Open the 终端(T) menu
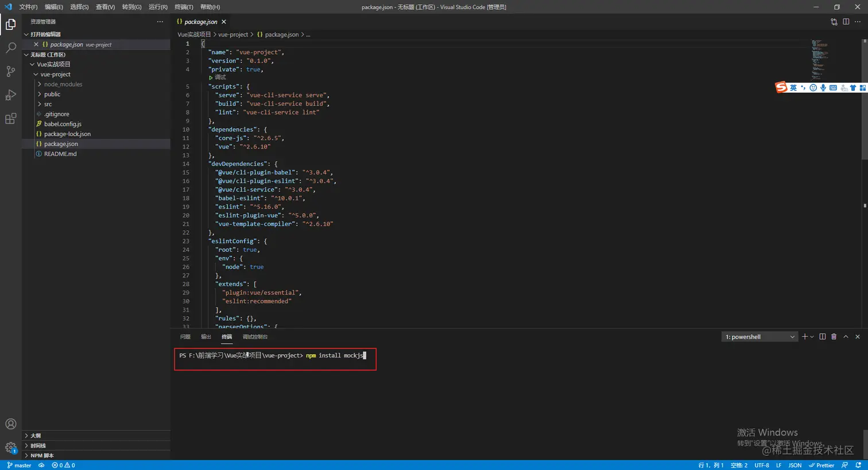The width and height of the screenshot is (868, 470). click(184, 7)
